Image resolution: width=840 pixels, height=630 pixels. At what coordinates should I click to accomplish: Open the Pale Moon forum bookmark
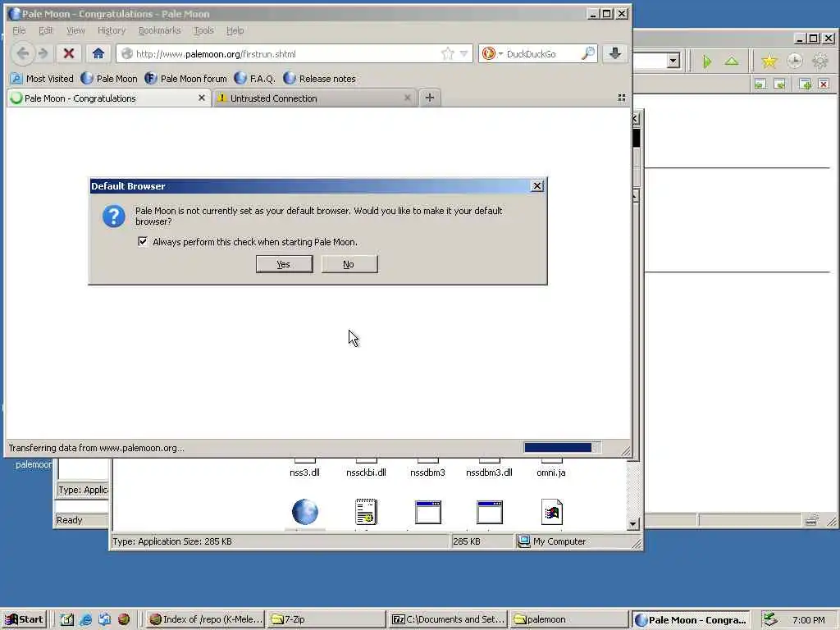(x=186, y=79)
